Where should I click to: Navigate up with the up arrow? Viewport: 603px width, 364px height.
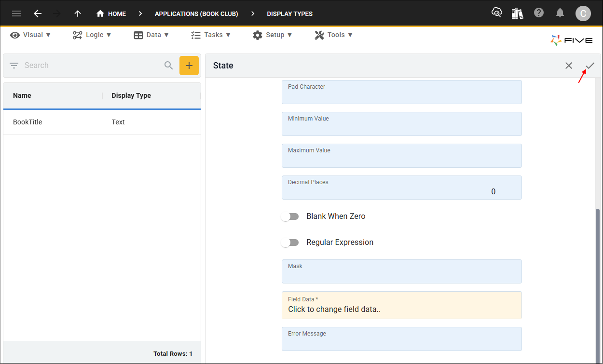pos(78,13)
